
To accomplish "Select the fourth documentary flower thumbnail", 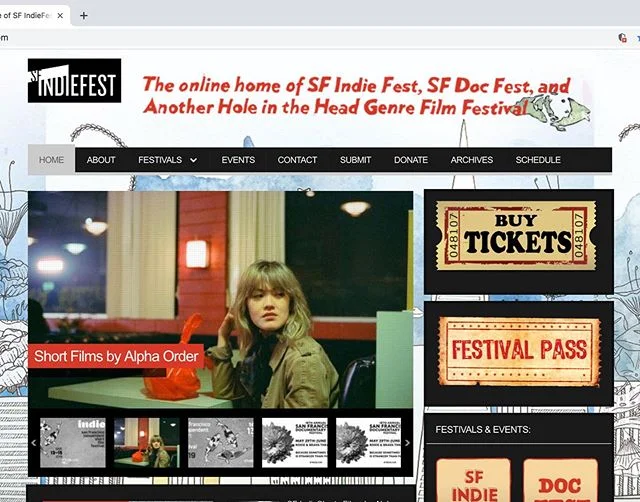I will coord(294,443).
